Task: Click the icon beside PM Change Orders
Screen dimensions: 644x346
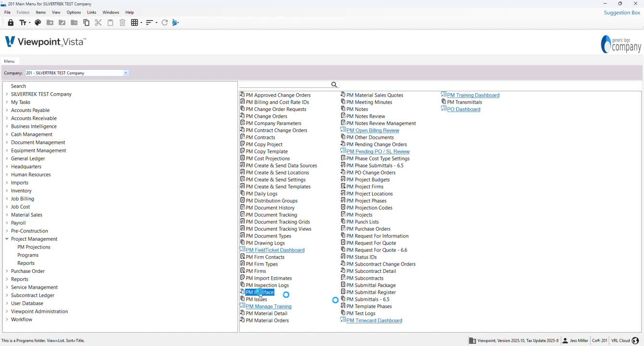Action: tap(242, 116)
